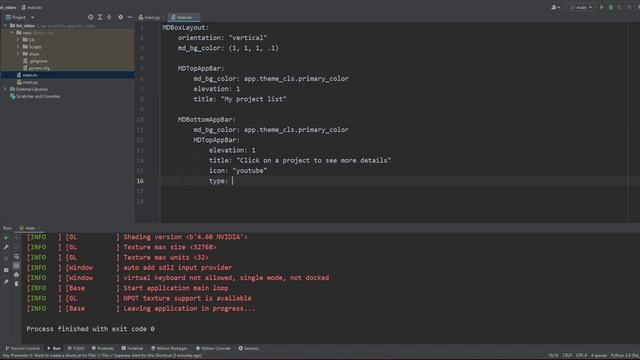Open the Python Packages tool window
Viewport: 640px width, 360px height.
[169, 348]
